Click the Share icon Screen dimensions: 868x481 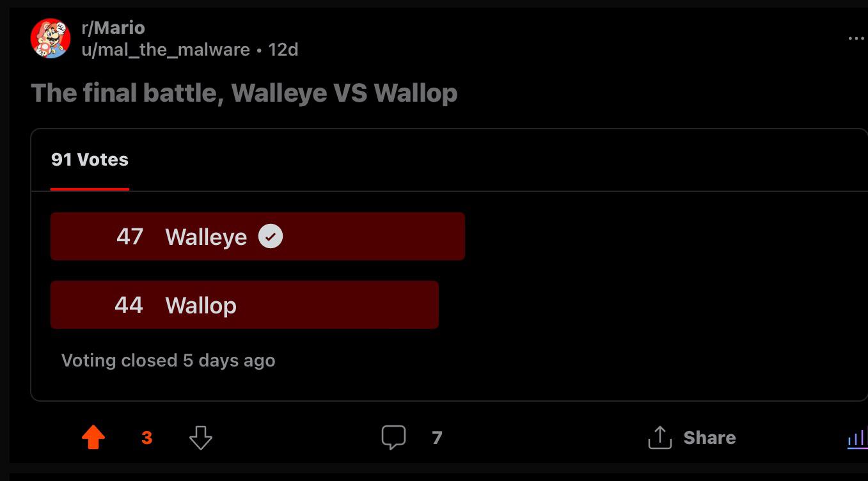coord(659,438)
